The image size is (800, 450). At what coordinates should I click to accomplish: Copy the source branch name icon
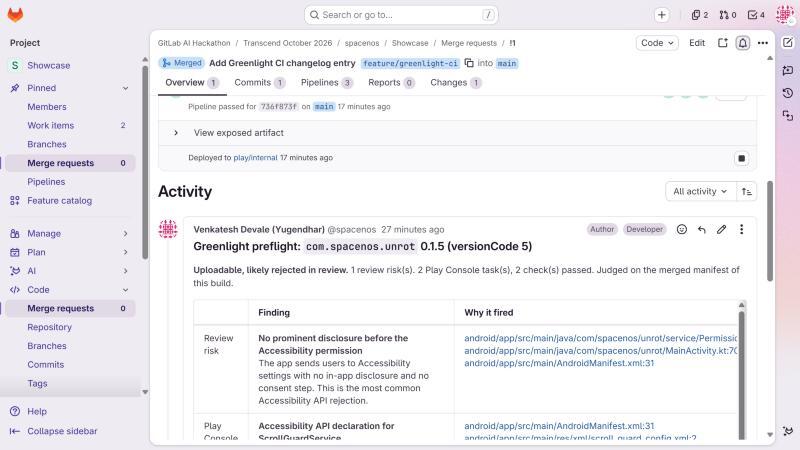(x=469, y=63)
